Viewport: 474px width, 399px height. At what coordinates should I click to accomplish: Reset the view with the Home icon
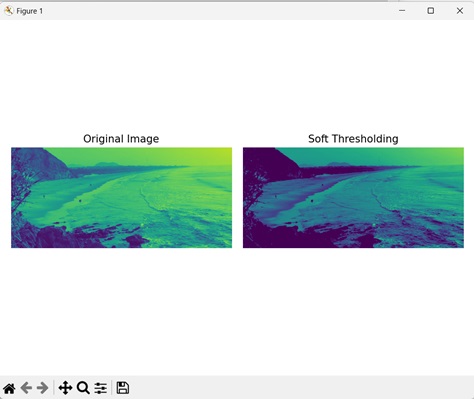point(9,388)
